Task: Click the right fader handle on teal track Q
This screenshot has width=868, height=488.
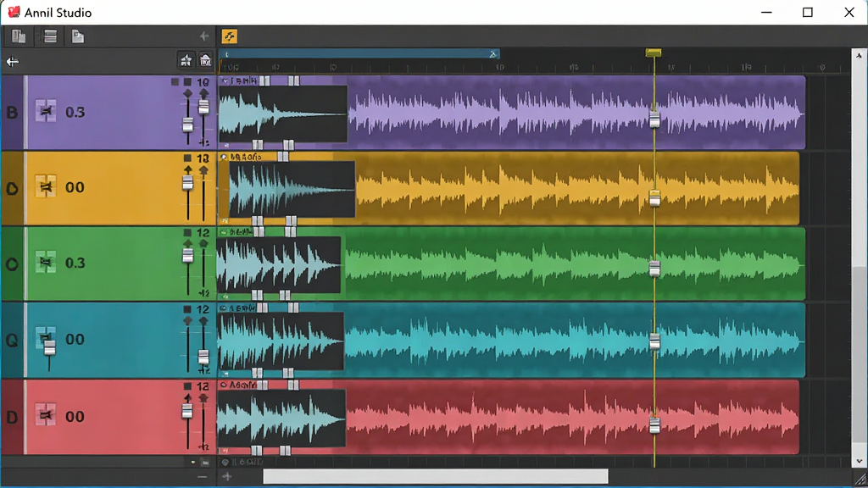Action: [203, 357]
